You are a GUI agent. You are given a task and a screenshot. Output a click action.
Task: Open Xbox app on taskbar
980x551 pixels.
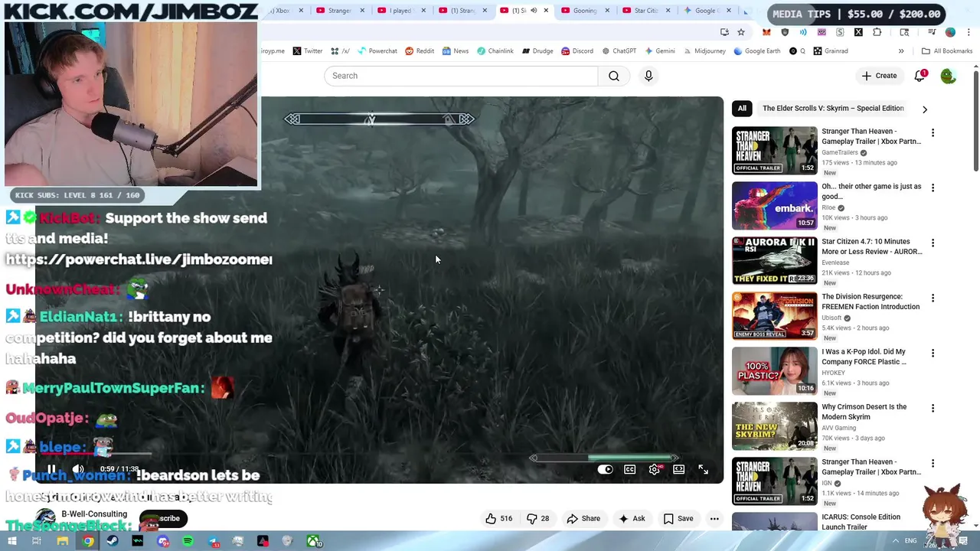(x=313, y=541)
